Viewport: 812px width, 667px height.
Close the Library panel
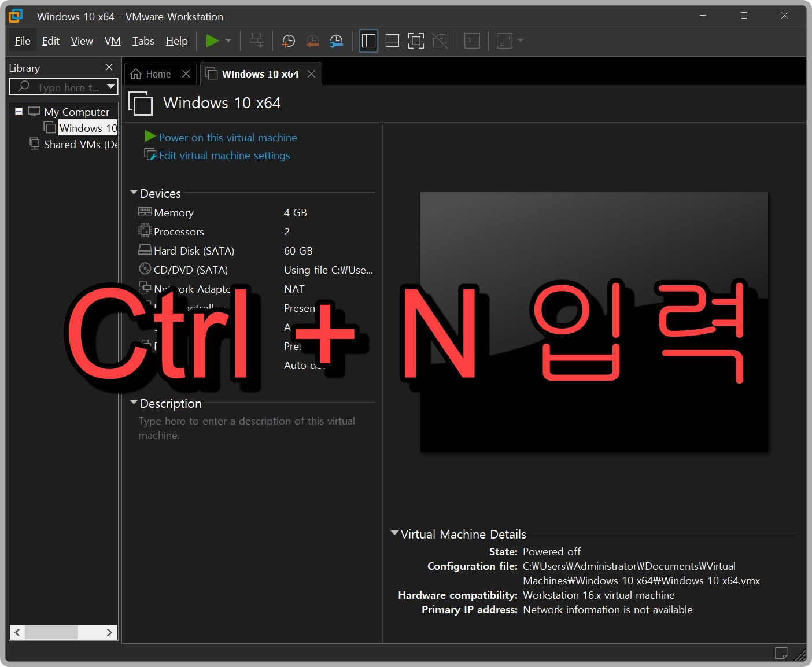109,67
